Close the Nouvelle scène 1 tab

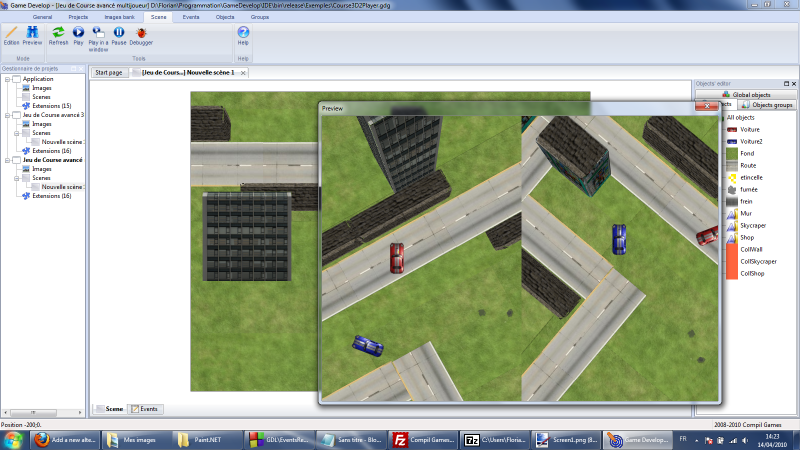pyautogui.click(x=243, y=73)
